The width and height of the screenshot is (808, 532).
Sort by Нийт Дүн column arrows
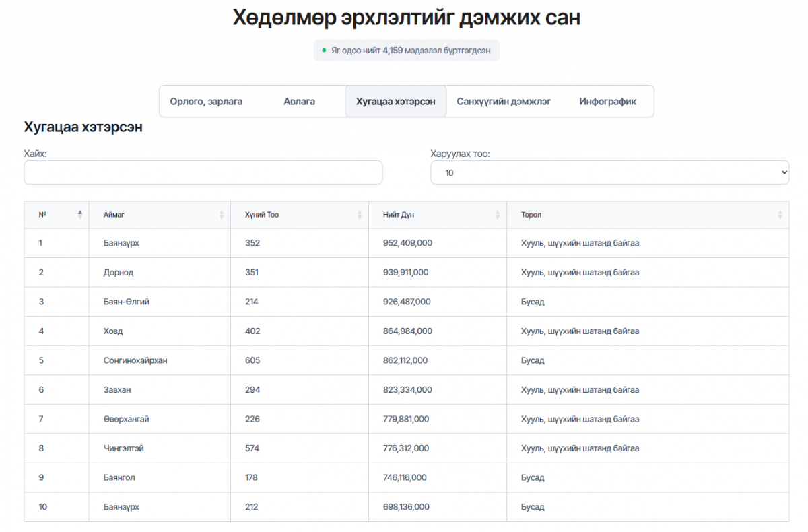[498, 215]
